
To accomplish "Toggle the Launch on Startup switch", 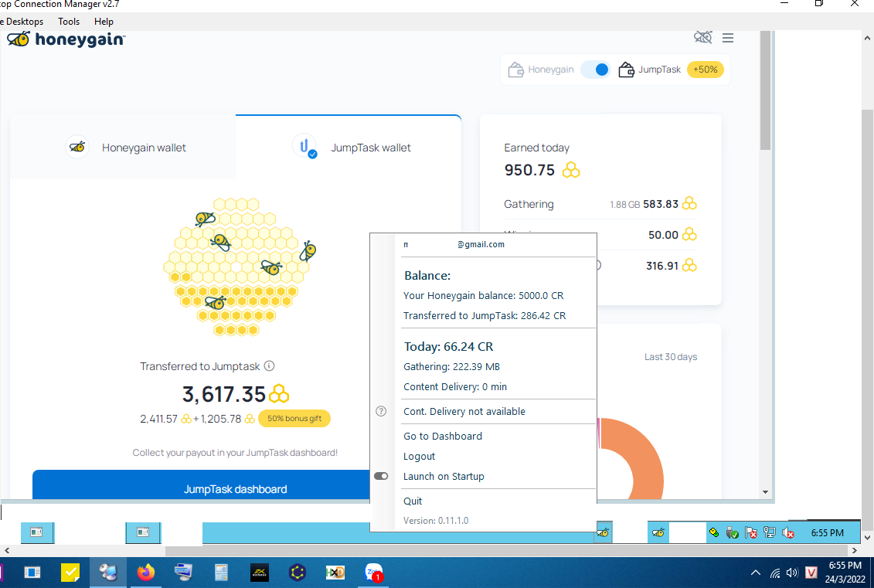I will coord(381,476).
